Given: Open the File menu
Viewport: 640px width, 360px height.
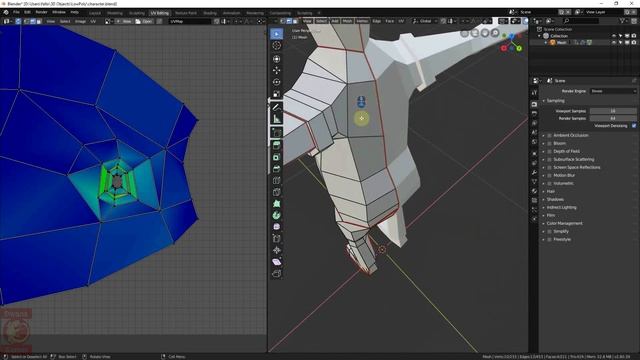Looking at the screenshot, I should (16, 12).
